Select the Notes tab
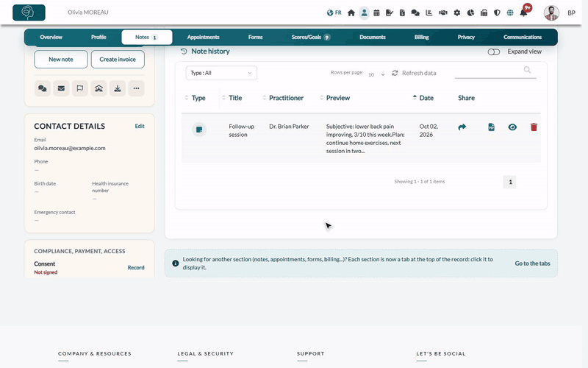 coord(146,38)
